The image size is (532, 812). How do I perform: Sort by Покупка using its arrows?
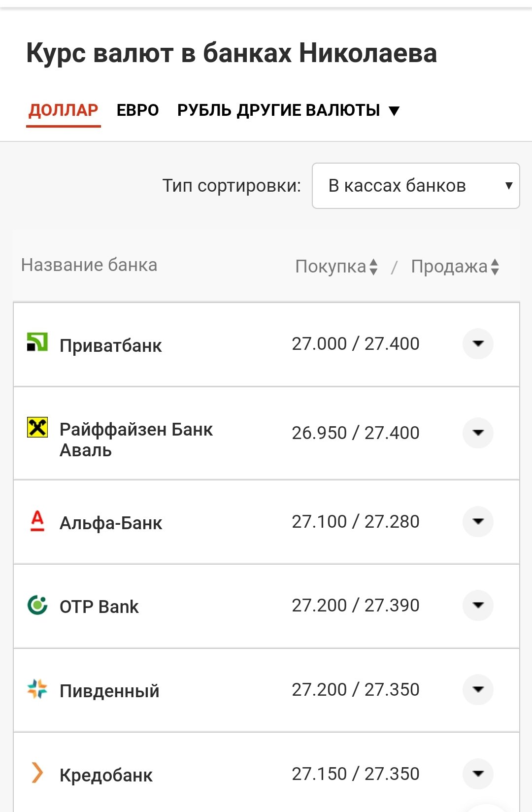373,267
